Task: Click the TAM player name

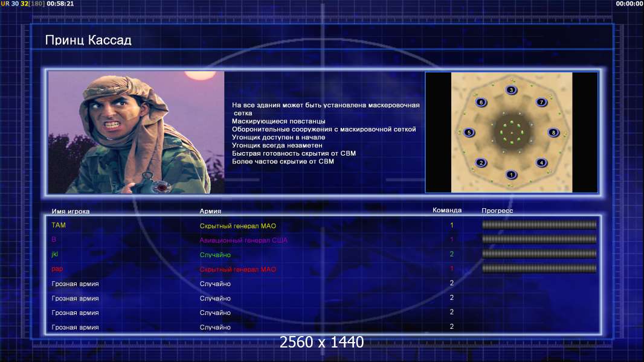Action: tap(59, 225)
